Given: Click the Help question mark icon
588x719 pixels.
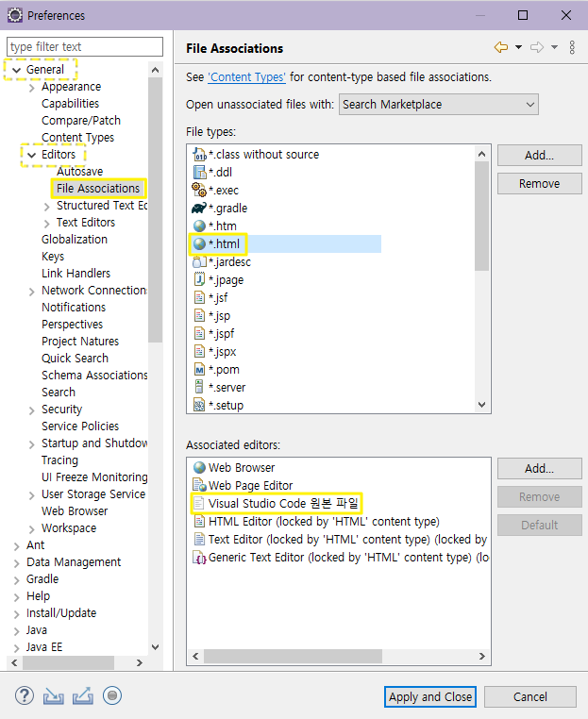Looking at the screenshot, I should (x=24, y=695).
